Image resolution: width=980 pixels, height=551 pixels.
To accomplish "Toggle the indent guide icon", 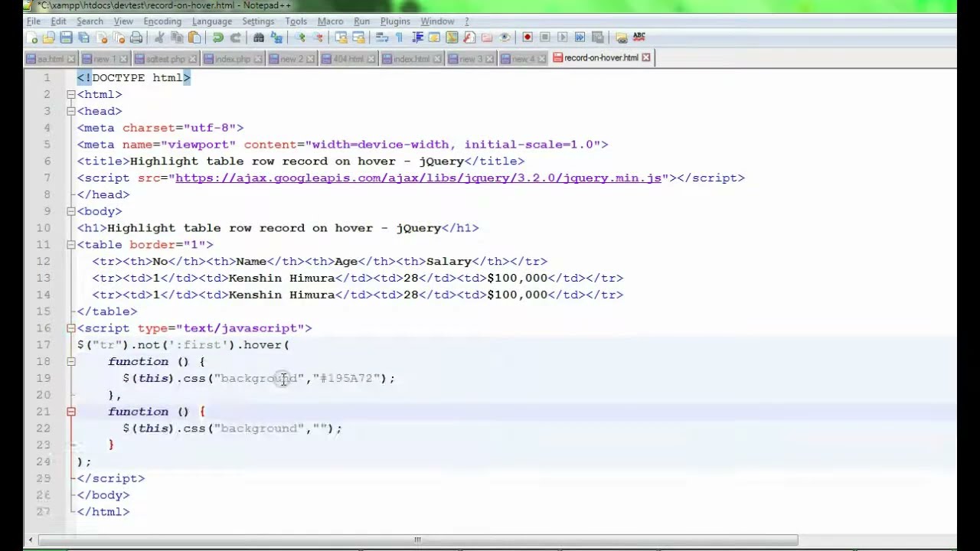I will pyautogui.click(x=417, y=37).
